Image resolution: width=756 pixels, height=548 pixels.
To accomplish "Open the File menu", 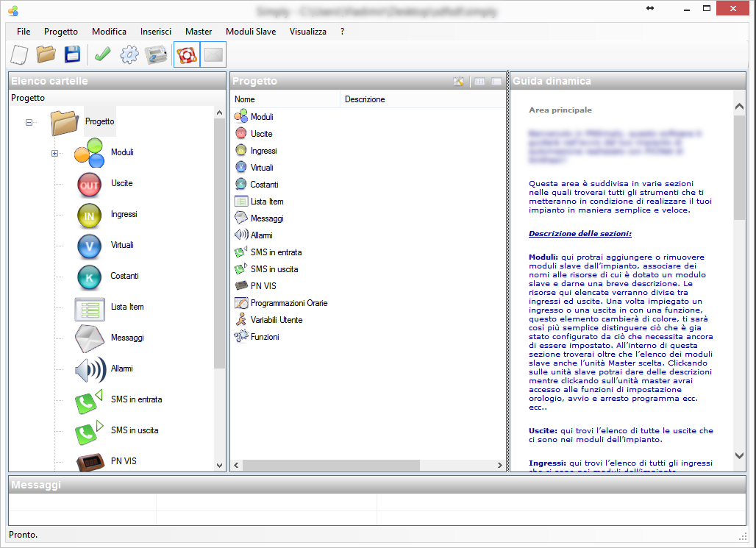I will [23, 32].
